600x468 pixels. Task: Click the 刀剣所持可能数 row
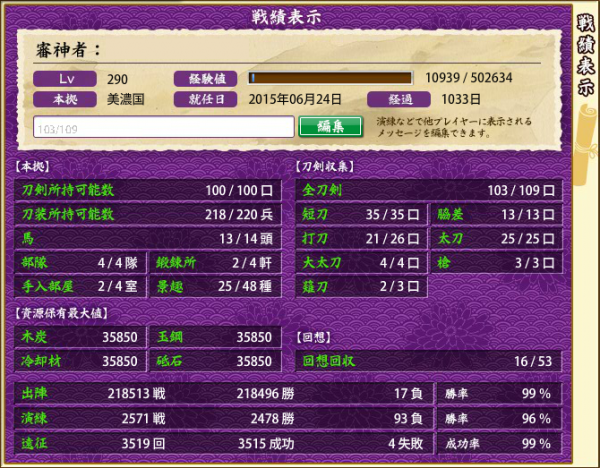pyautogui.click(x=148, y=191)
